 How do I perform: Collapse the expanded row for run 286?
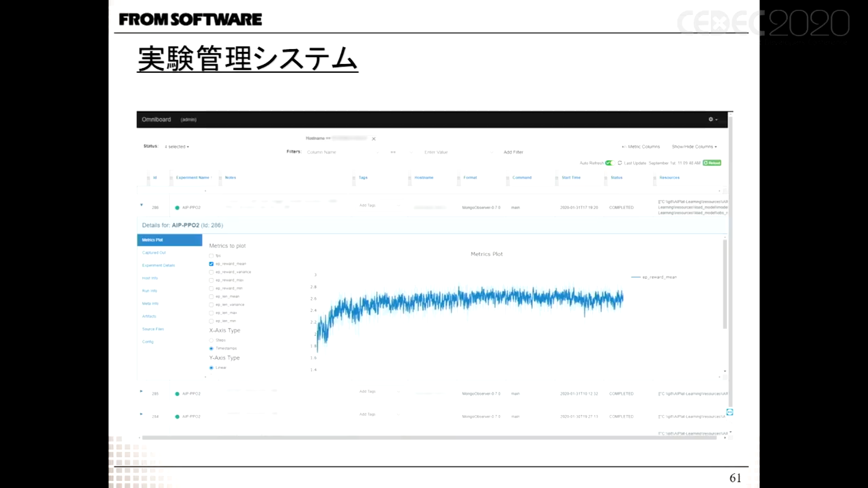point(142,205)
